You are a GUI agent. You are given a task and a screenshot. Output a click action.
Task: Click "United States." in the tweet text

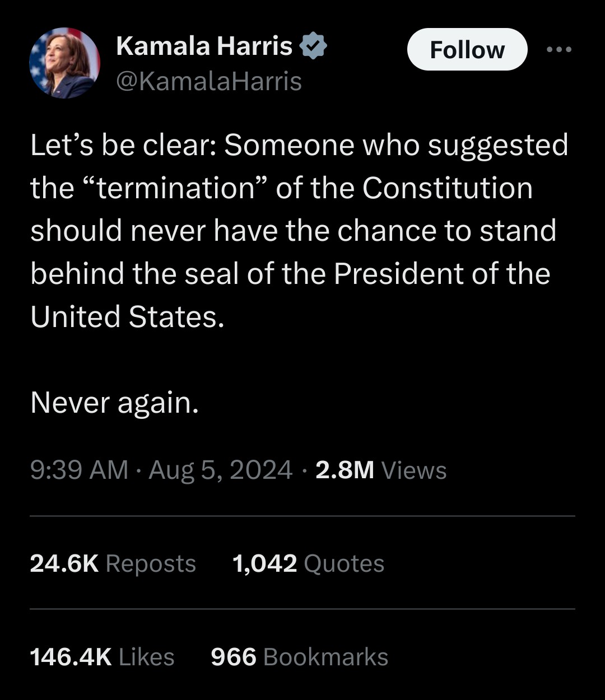click(127, 316)
